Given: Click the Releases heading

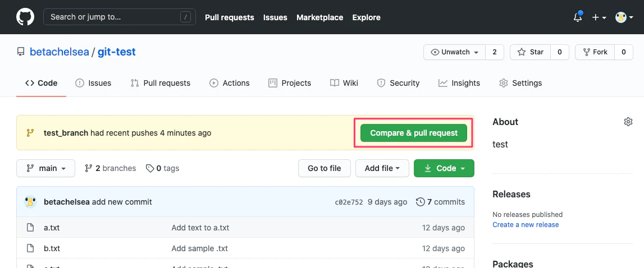Looking at the screenshot, I should (511, 194).
